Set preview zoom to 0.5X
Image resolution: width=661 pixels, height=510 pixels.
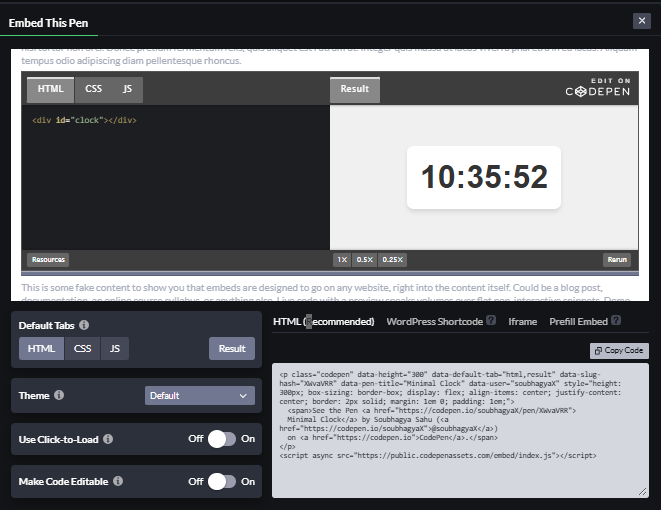pyautogui.click(x=366, y=260)
